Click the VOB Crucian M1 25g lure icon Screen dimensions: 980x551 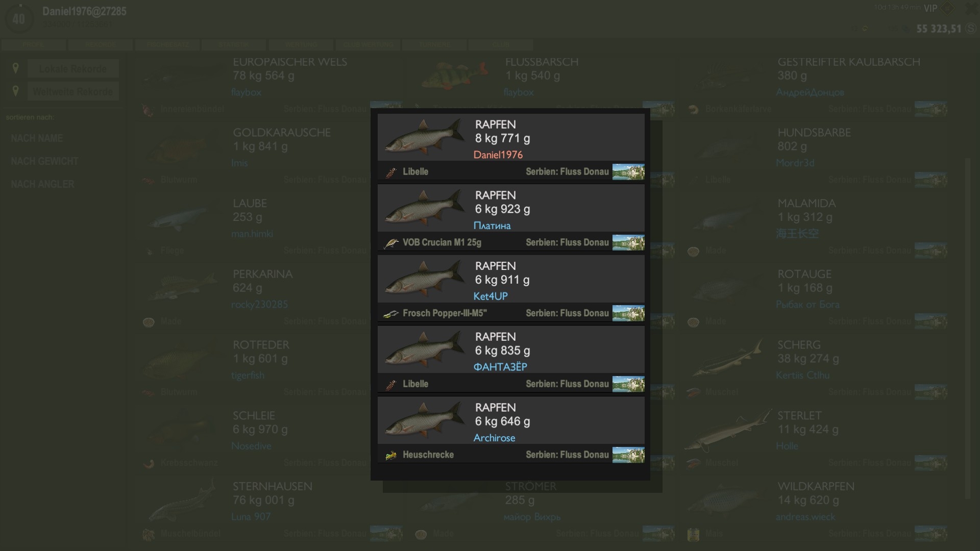click(x=391, y=243)
